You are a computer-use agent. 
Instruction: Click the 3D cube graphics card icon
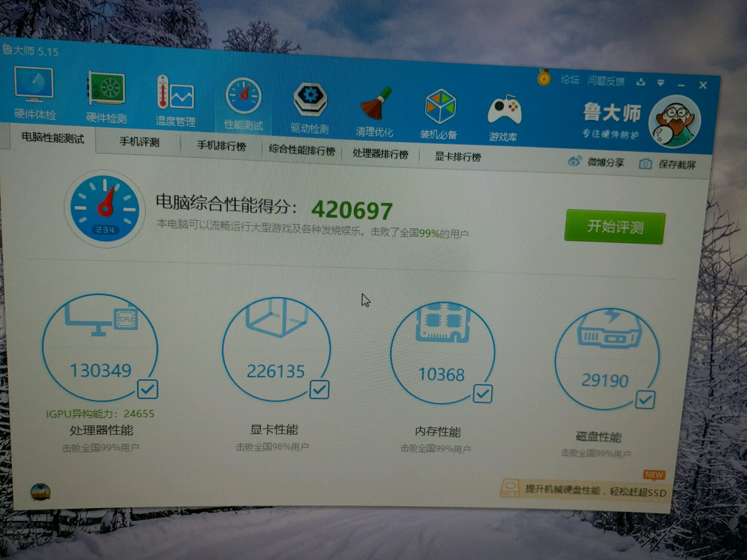click(x=276, y=317)
